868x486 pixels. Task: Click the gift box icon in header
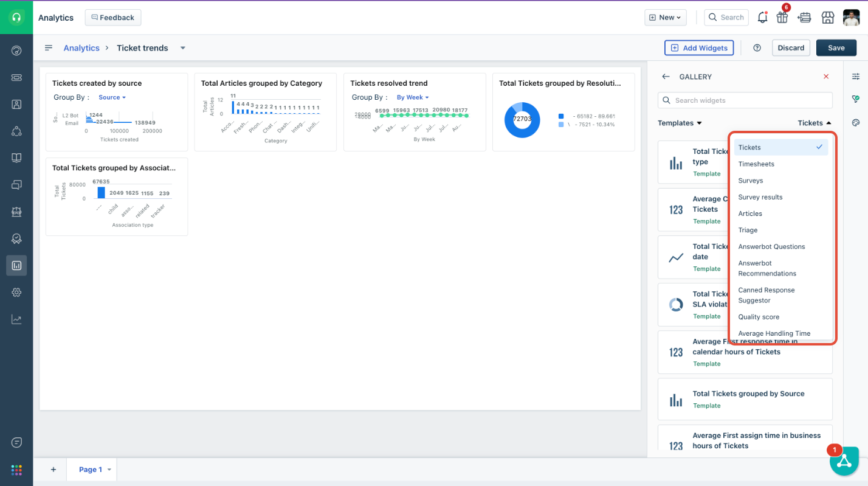point(782,18)
